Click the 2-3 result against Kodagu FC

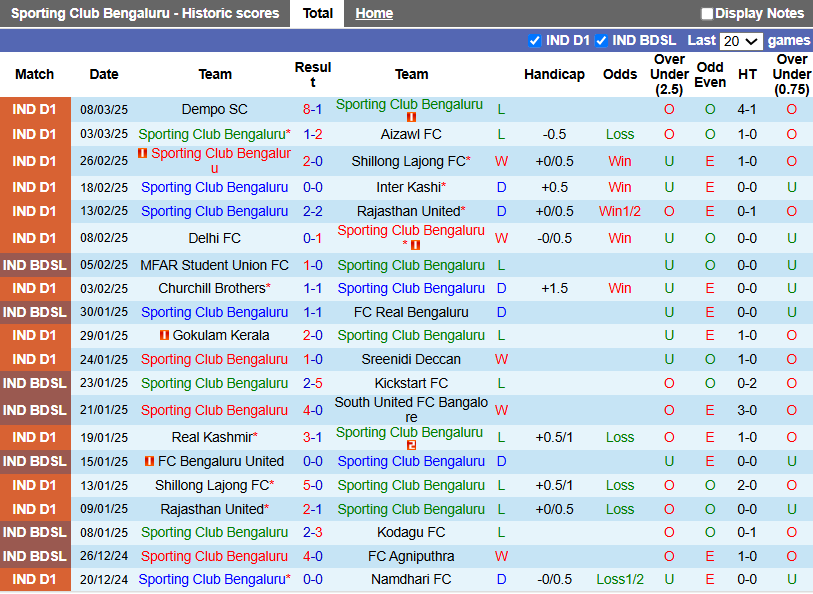point(313,532)
